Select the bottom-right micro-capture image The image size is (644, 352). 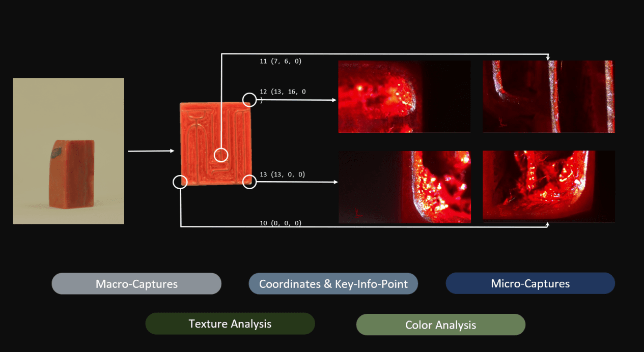point(548,187)
